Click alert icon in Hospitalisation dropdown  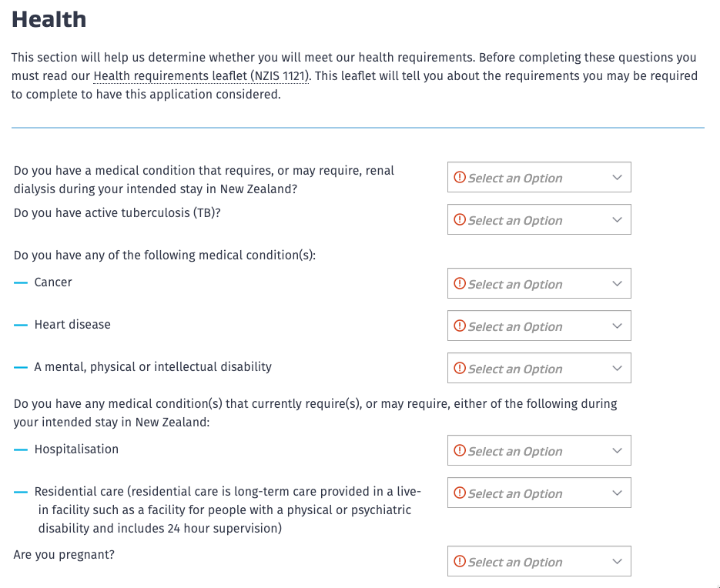pos(460,451)
